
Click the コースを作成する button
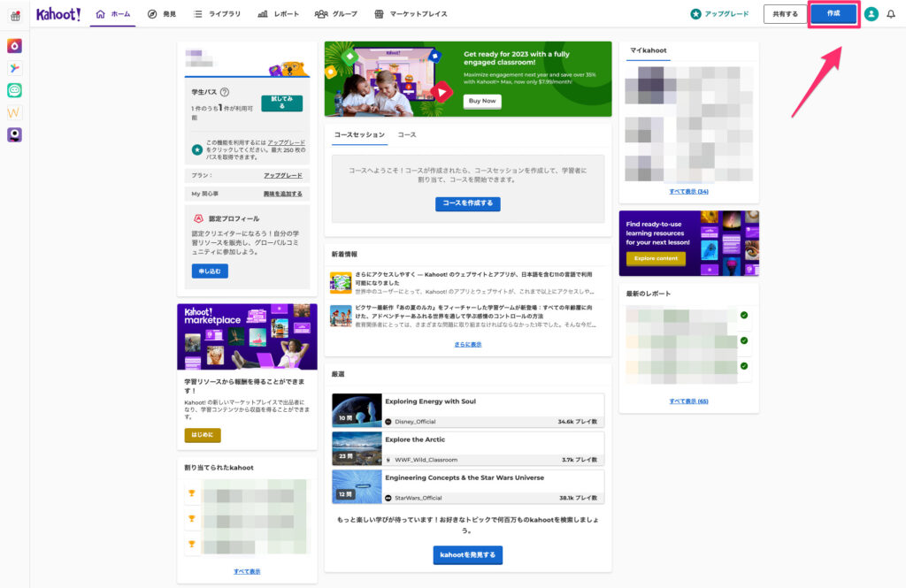468,203
